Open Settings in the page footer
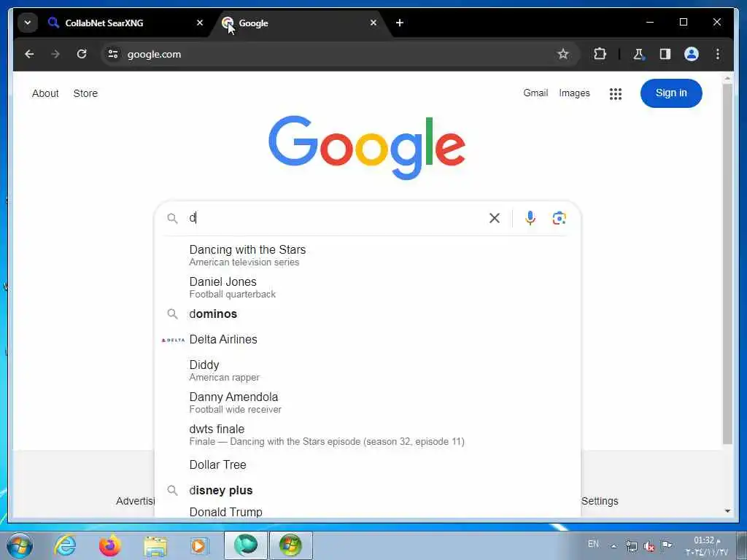Screen dimensions: 747x560 coord(600,501)
